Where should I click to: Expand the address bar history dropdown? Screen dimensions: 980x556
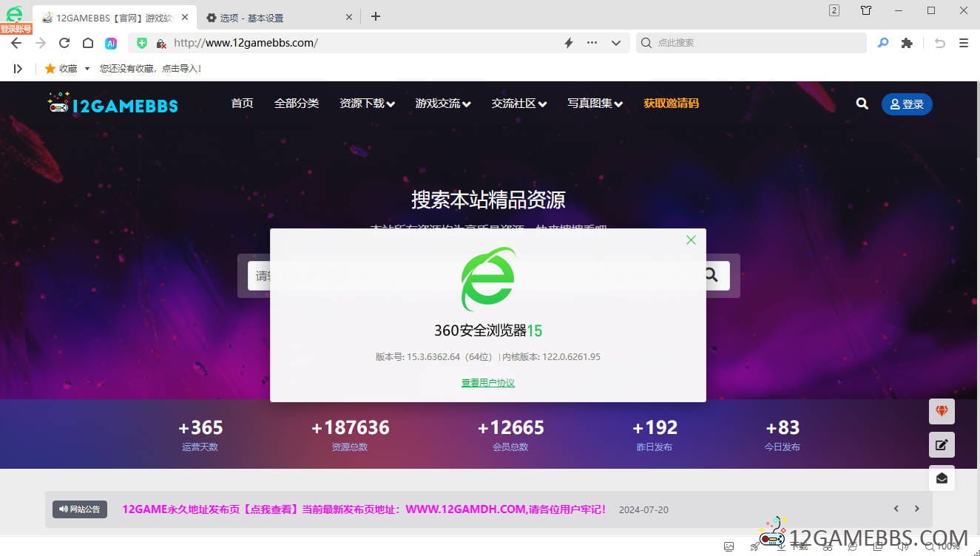[x=615, y=43]
